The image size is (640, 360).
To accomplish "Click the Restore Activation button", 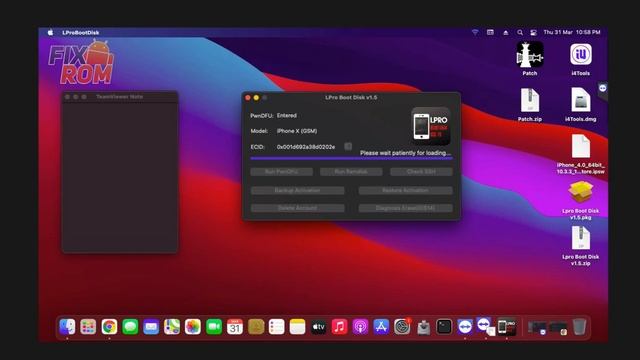I will pos(405,191).
